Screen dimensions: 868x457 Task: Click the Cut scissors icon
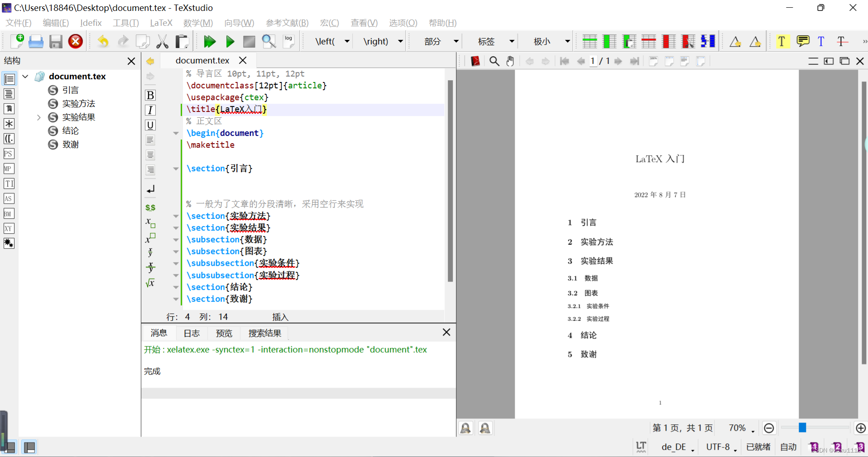[162, 41]
